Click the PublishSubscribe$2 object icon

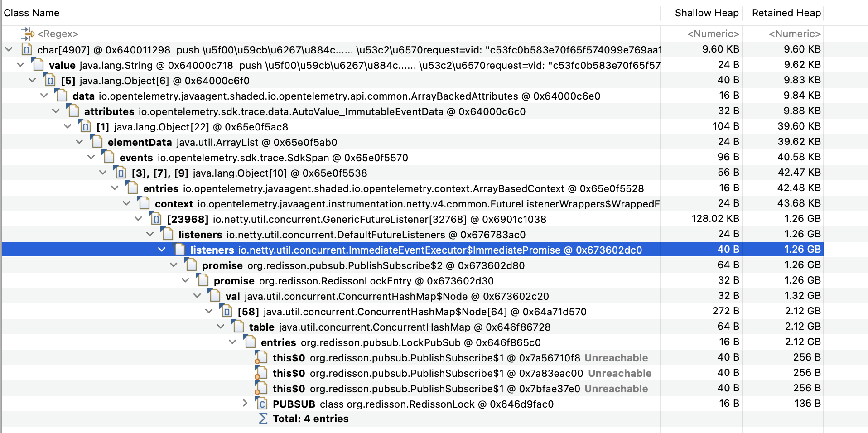[x=191, y=265]
